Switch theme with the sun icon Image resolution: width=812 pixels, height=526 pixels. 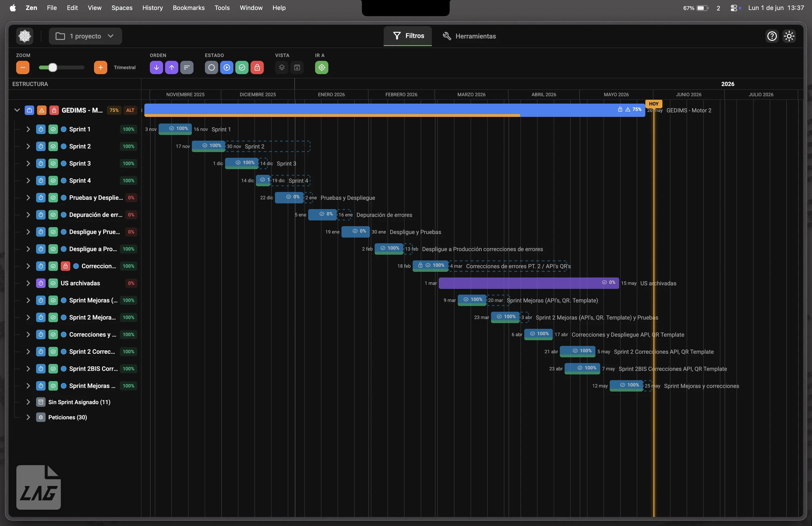click(789, 36)
